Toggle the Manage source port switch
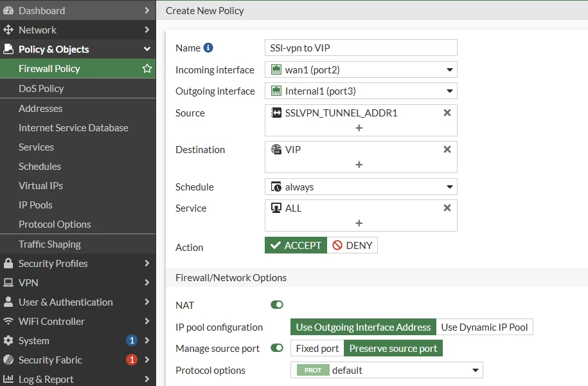 [277, 348]
